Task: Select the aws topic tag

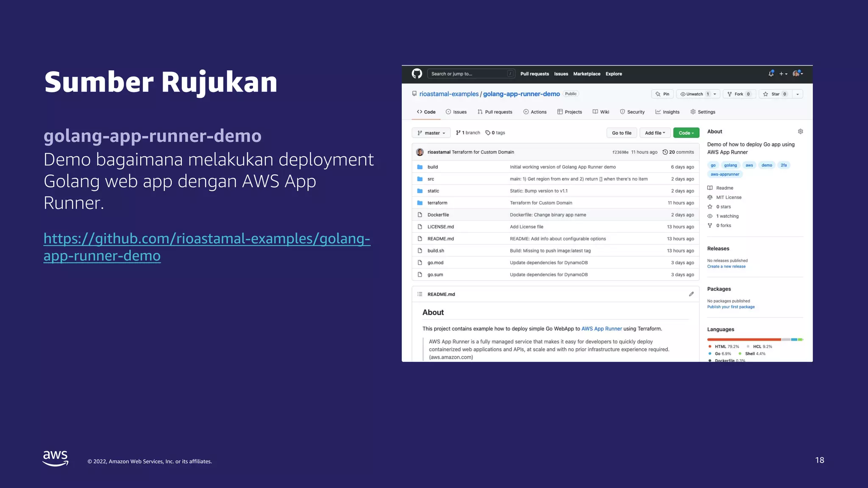Action: pos(749,165)
